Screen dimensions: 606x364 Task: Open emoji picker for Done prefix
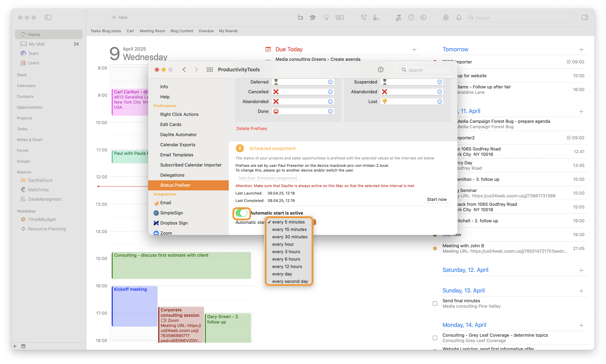(x=330, y=111)
